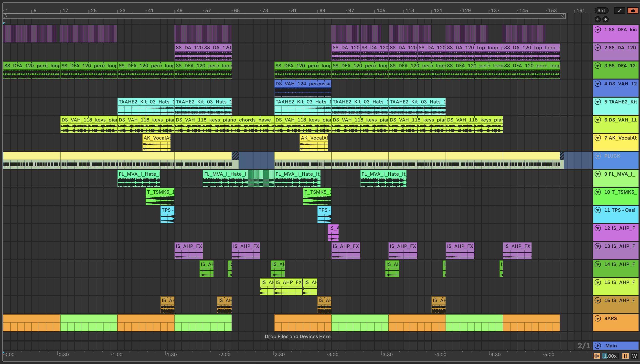Viewport: 640px width, 364px height.
Task: Toggle the W optimize width button
Action: [x=634, y=356]
